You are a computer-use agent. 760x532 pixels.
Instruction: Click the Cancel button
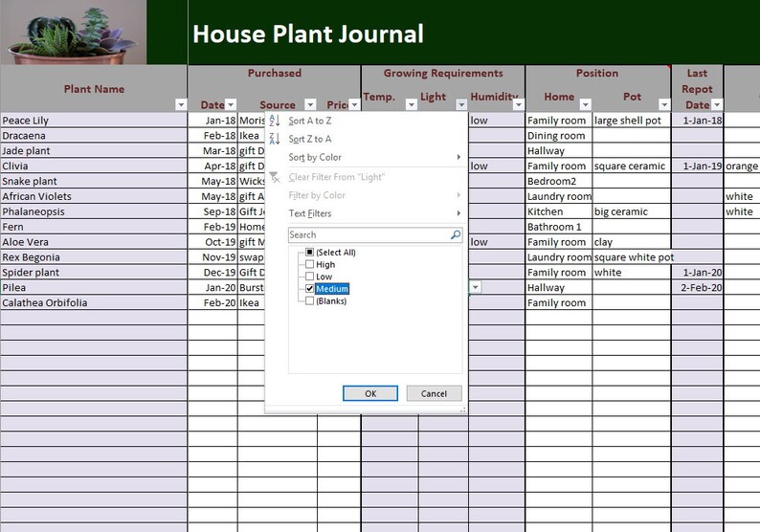click(434, 393)
